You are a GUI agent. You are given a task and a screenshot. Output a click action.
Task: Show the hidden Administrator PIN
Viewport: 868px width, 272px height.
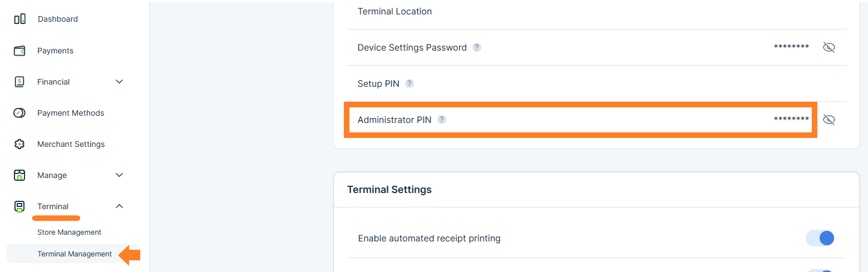829,120
